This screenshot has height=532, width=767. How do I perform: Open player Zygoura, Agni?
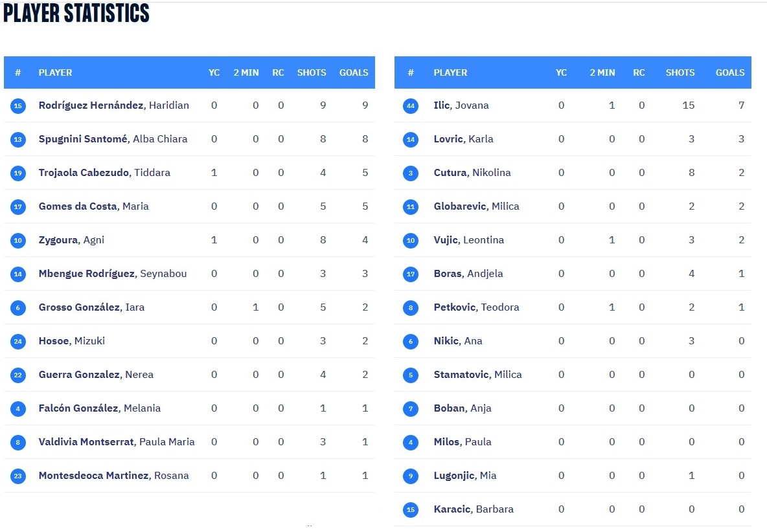tap(71, 240)
